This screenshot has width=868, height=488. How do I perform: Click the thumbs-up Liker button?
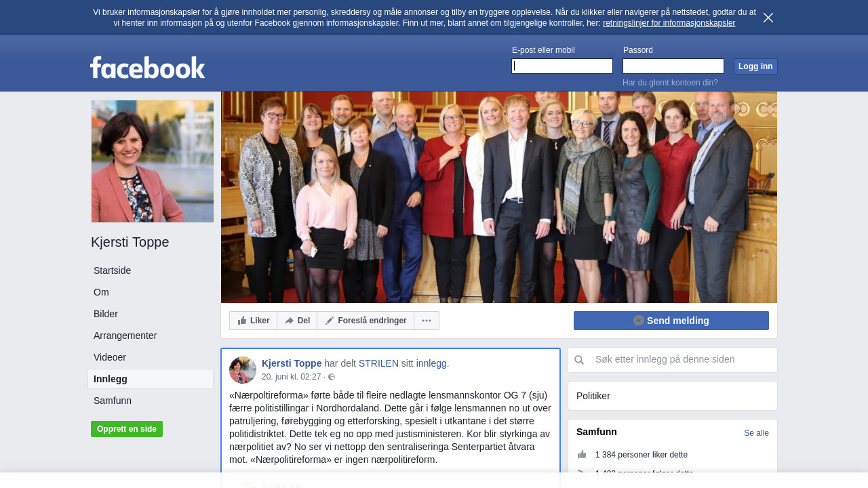click(253, 321)
